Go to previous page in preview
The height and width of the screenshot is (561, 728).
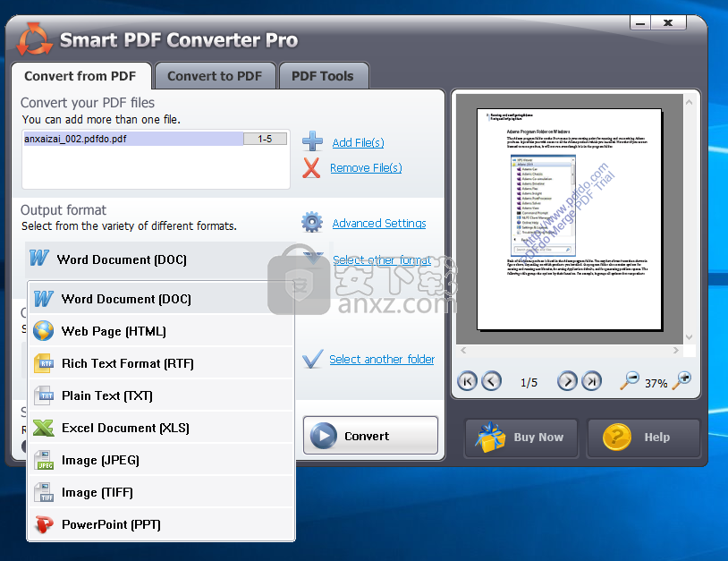click(x=491, y=382)
